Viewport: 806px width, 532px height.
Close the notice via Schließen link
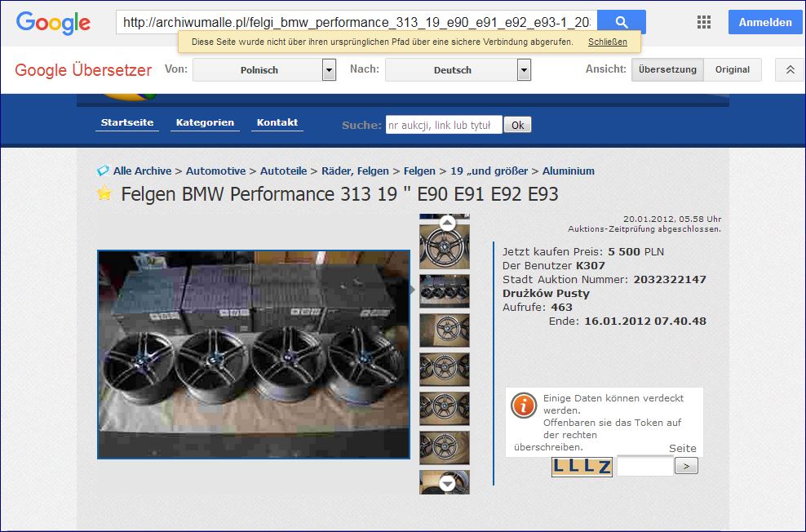[x=608, y=42]
